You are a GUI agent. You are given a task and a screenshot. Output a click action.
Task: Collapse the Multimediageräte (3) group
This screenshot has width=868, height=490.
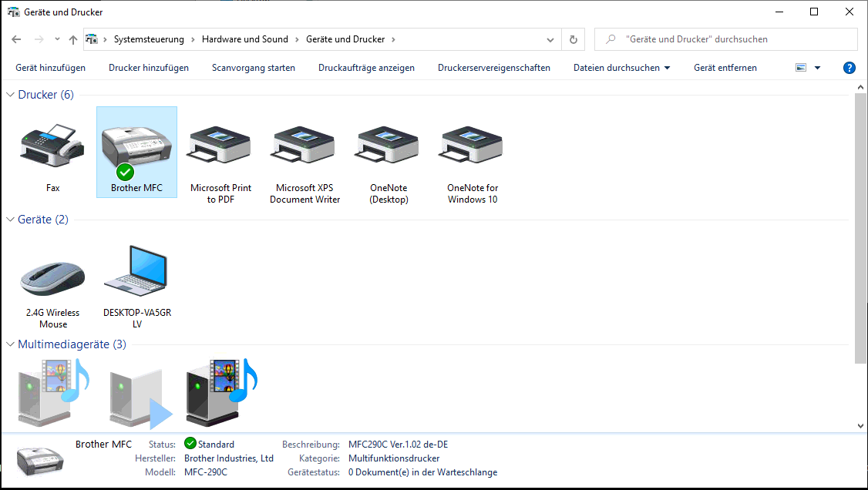click(10, 344)
